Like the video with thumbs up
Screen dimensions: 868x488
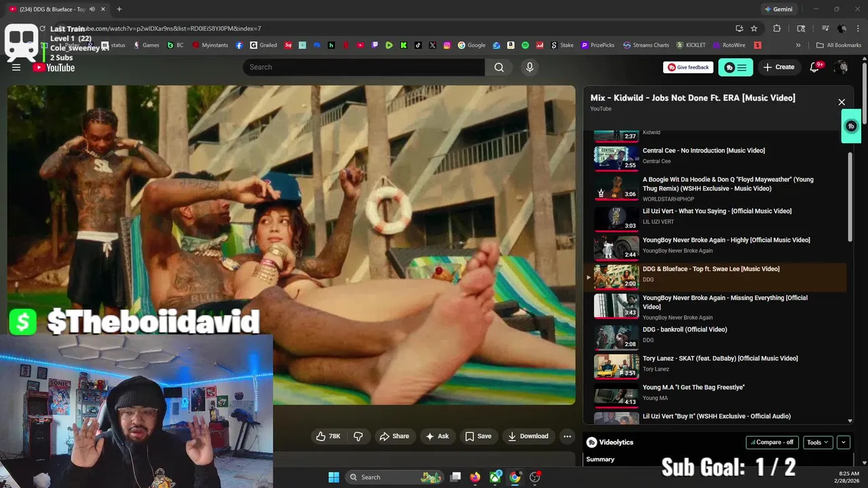click(328, 436)
